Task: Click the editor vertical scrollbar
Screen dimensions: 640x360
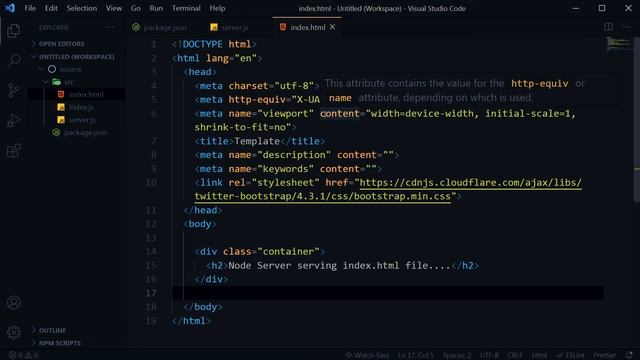Action: tap(636, 119)
